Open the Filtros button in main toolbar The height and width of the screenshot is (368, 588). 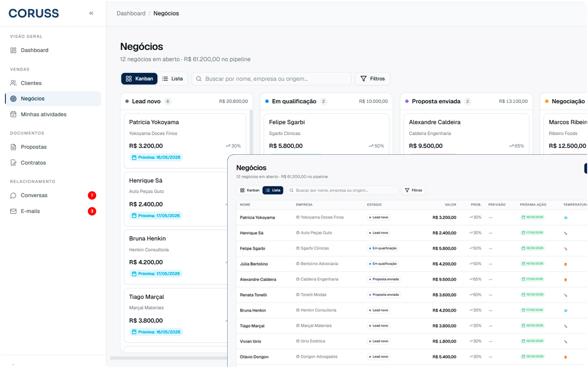point(373,79)
